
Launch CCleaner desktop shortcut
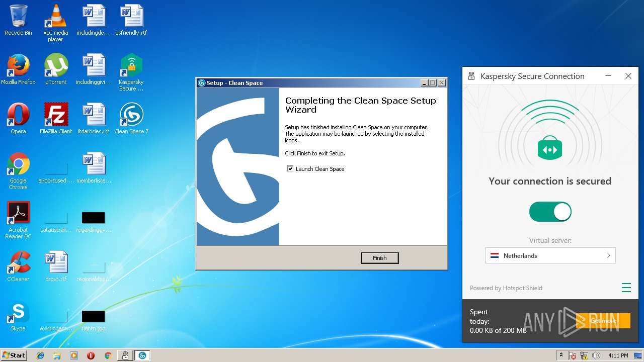tap(18, 266)
